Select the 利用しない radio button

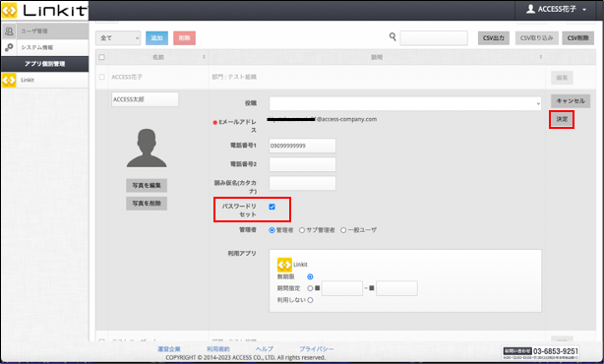pos(310,300)
